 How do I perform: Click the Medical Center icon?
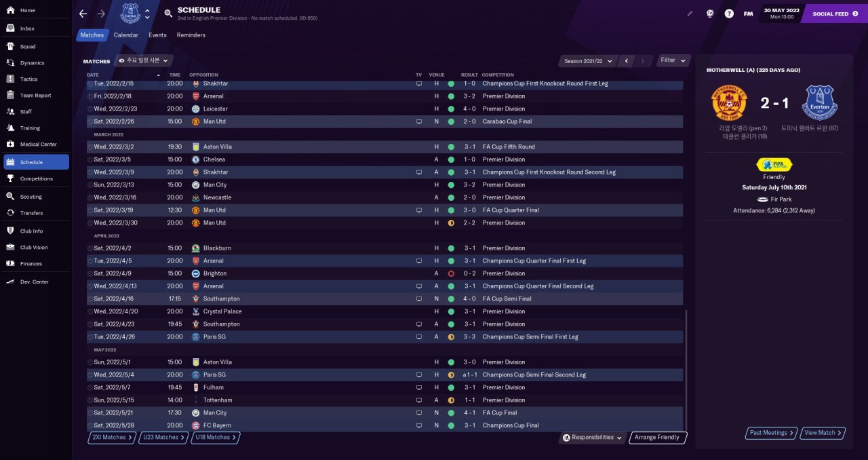[11, 144]
